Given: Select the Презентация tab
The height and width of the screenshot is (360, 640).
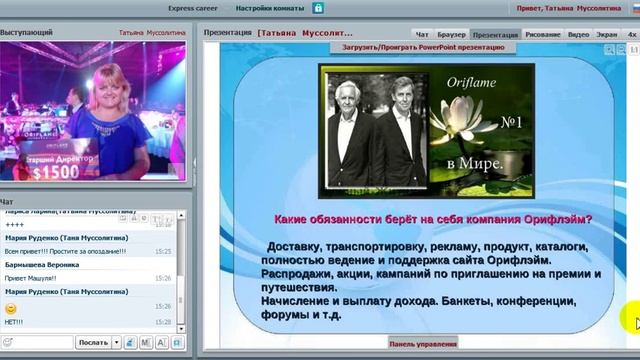Looking at the screenshot, I should [x=495, y=35].
